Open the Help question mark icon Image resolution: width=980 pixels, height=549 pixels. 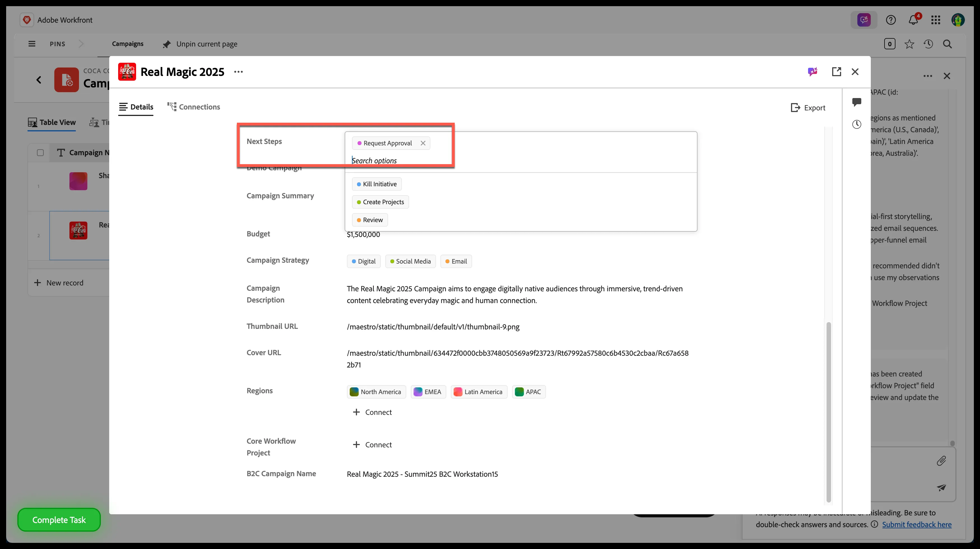coord(891,20)
